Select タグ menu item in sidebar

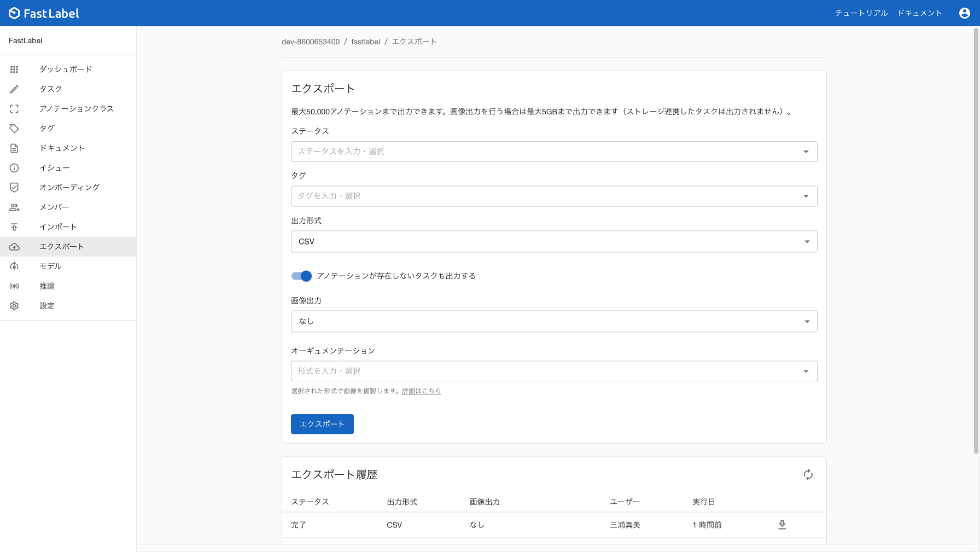click(47, 129)
